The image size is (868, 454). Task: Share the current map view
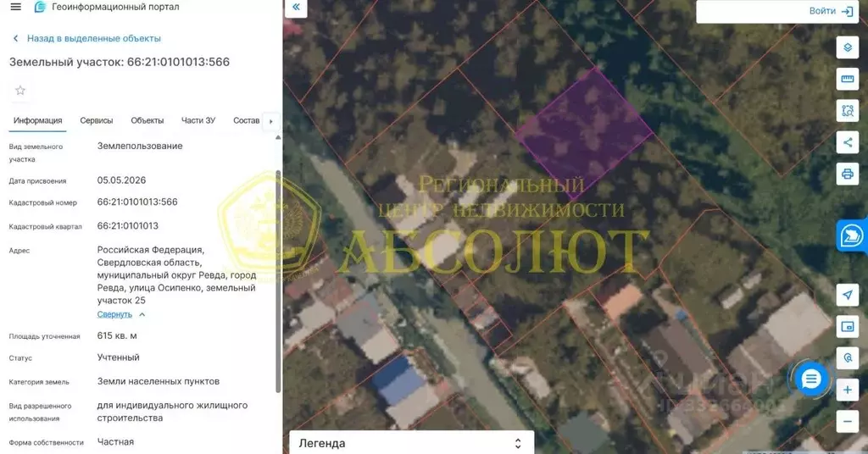(848, 142)
